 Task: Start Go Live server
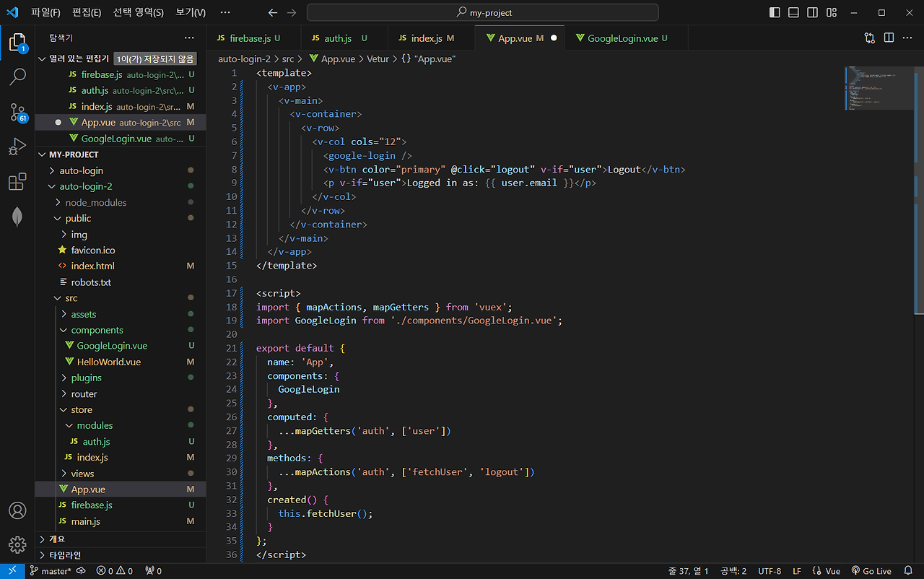(871, 571)
